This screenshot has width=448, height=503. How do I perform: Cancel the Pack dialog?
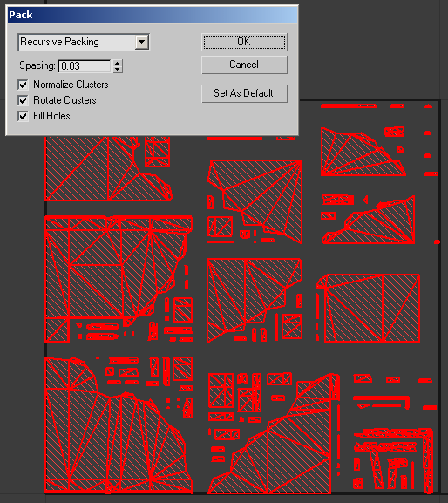point(244,65)
